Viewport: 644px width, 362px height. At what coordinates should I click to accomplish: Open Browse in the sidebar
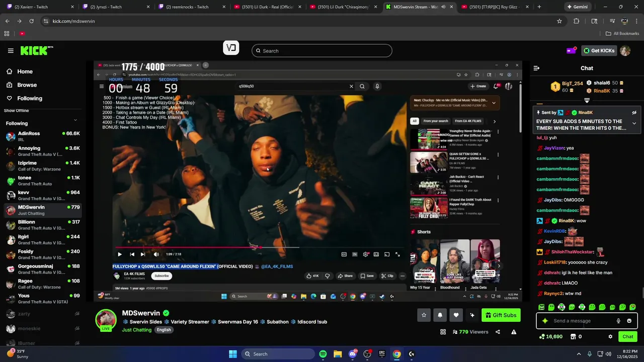click(22, 85)
